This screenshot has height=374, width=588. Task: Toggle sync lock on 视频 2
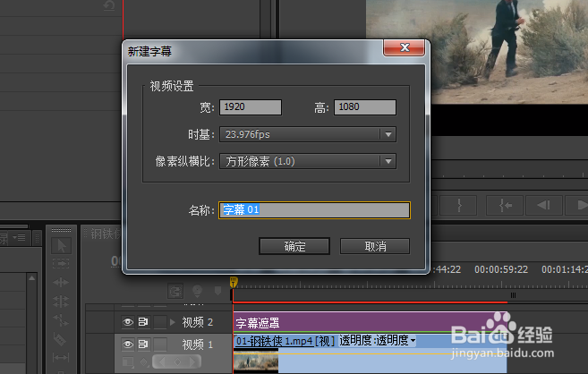[143, 322]
